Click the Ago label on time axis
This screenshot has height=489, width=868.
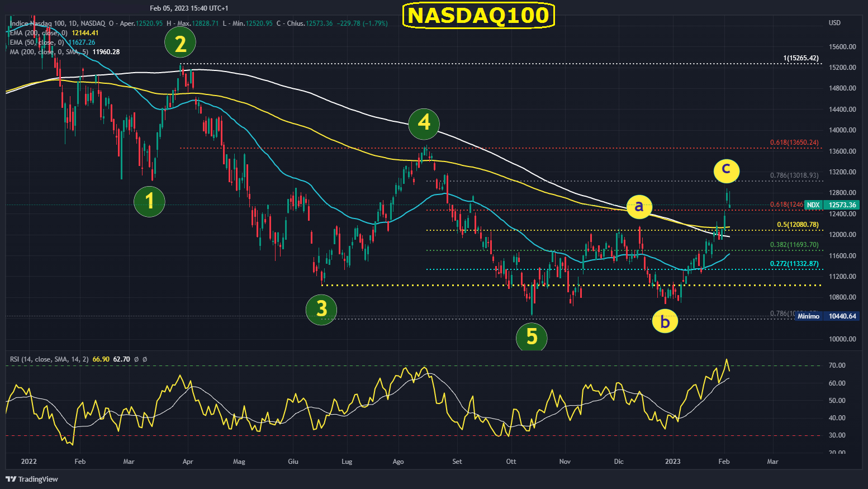coord(398,462)
